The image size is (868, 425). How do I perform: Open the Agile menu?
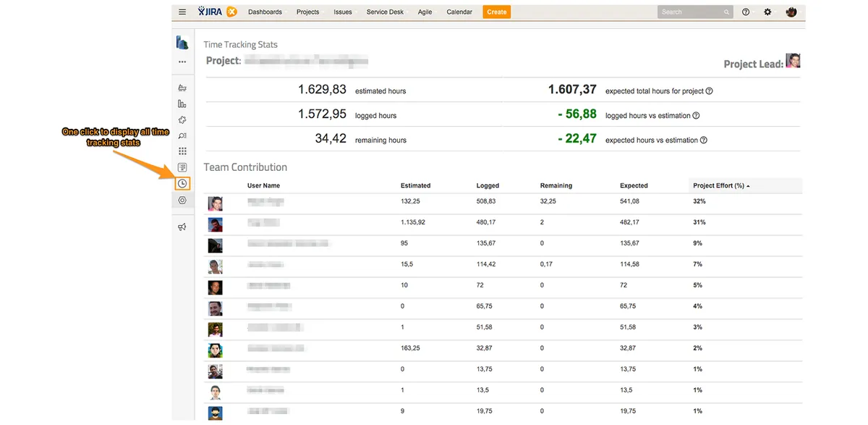425,12
